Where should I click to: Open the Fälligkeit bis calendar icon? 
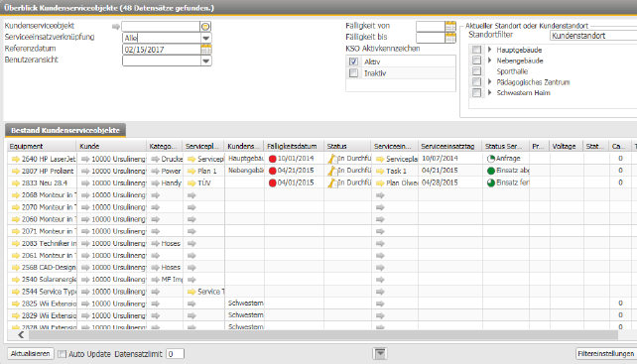pos(450,38)
